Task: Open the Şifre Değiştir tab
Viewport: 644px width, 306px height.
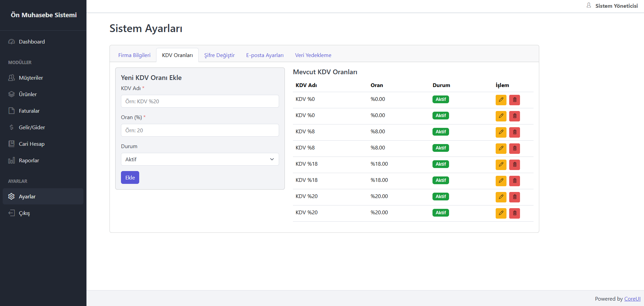Action: click(219, 55)
